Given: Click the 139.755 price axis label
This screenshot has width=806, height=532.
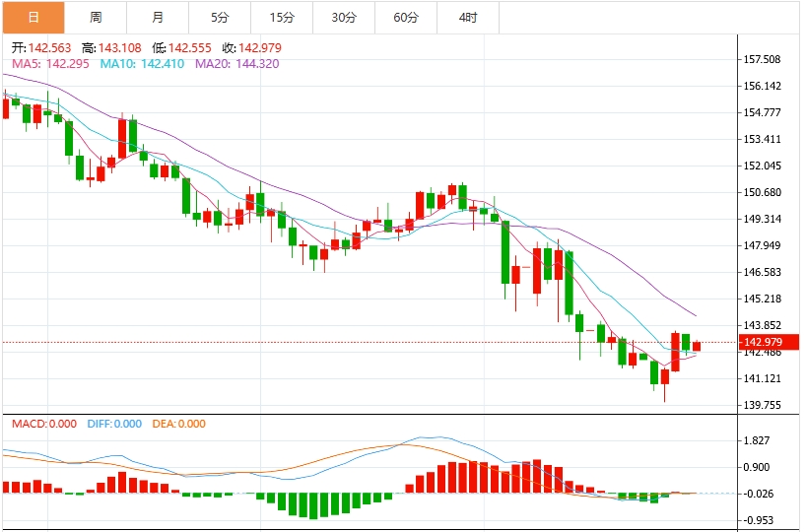Looking at the screenshot, I should [x=762, y=405].
